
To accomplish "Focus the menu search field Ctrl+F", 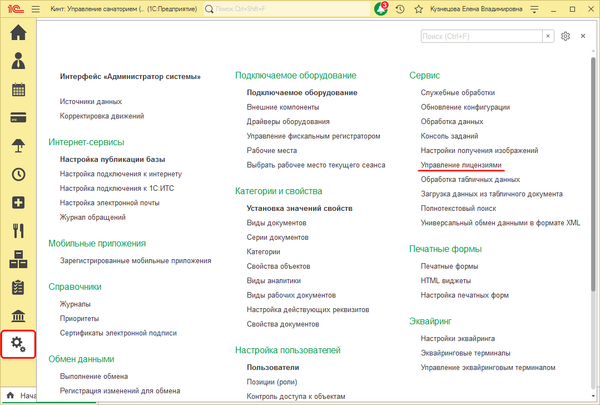I will pos(481,36).
